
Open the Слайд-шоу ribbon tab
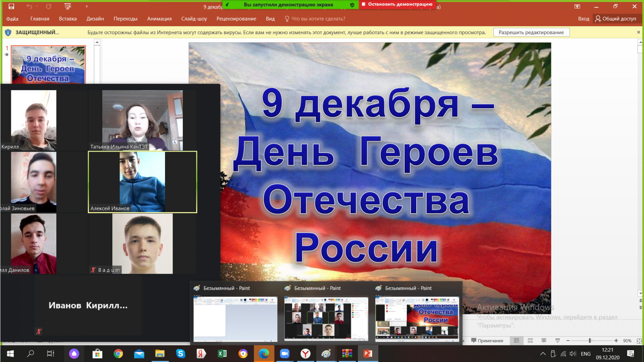194,19
